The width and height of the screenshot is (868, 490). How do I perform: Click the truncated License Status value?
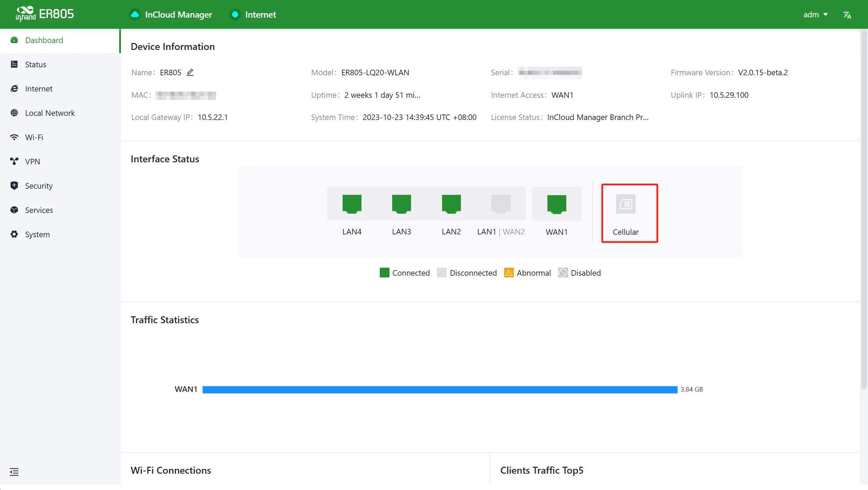click(x=598, y=117)
